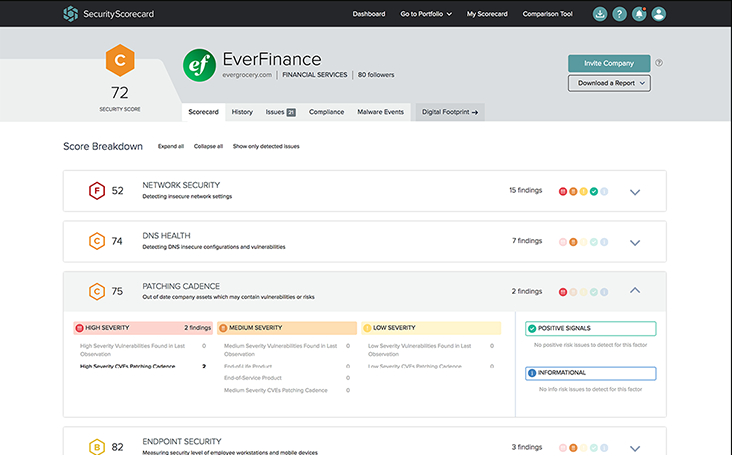Click Informational blue info icon
Viewport: 732px width, 455px height.
pos(532,373)
